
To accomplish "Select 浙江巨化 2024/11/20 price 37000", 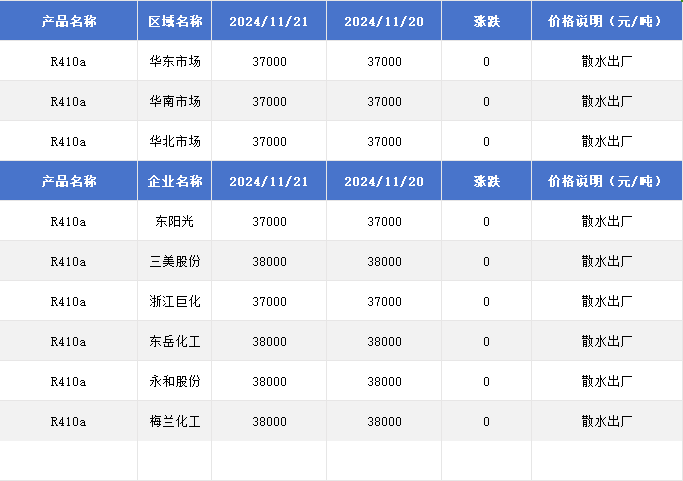I will (384, 301).
